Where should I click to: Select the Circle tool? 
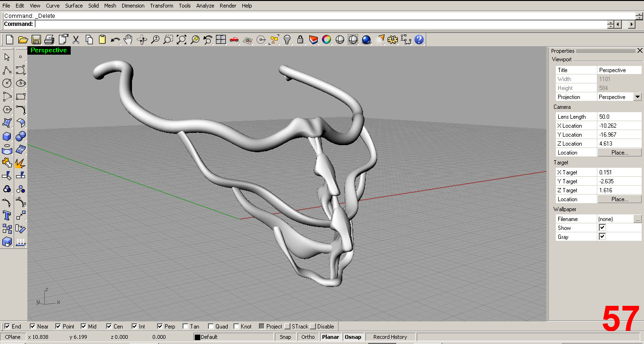pyautogui.click(x=7, y=83)
